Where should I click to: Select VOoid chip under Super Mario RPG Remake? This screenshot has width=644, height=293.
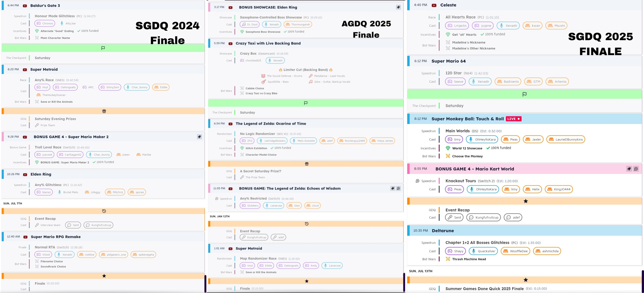tap(43, 255)
